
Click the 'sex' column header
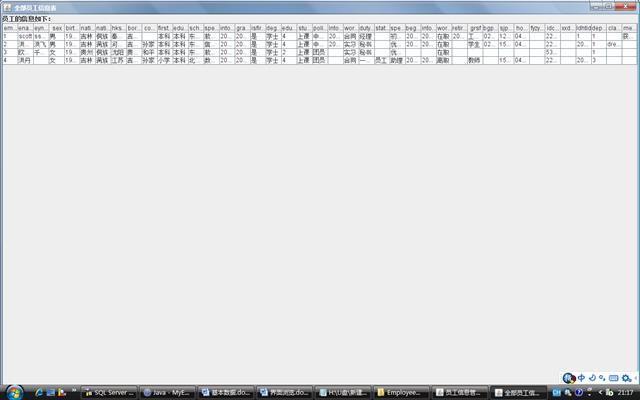(57, 28)
